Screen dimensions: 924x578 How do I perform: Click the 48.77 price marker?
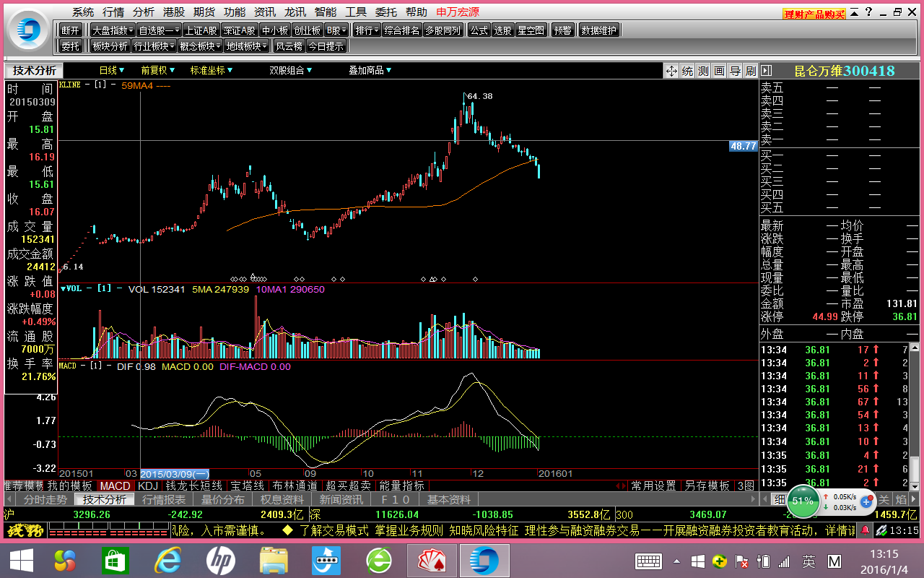click(744, 146)
